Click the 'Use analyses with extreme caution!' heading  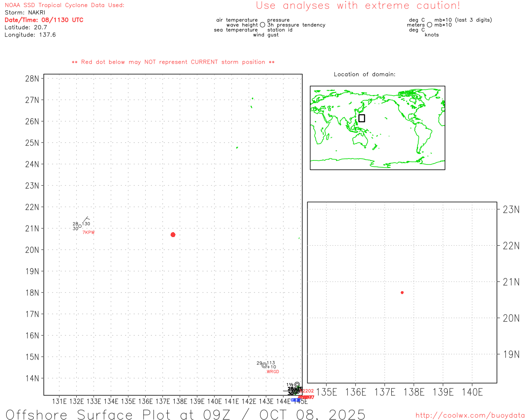358,6
